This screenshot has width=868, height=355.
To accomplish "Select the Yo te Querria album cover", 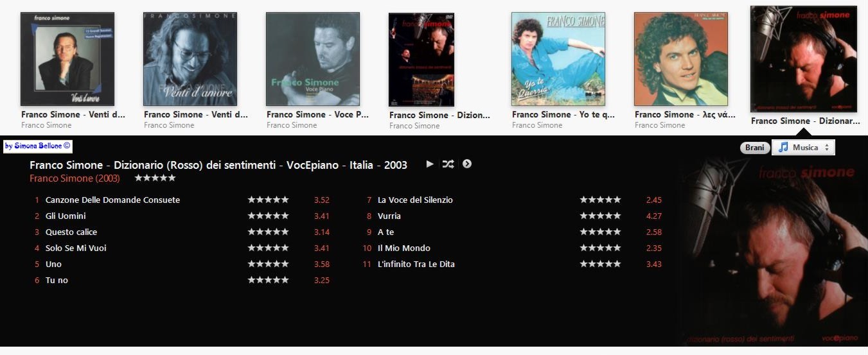I will pos(558,59).
